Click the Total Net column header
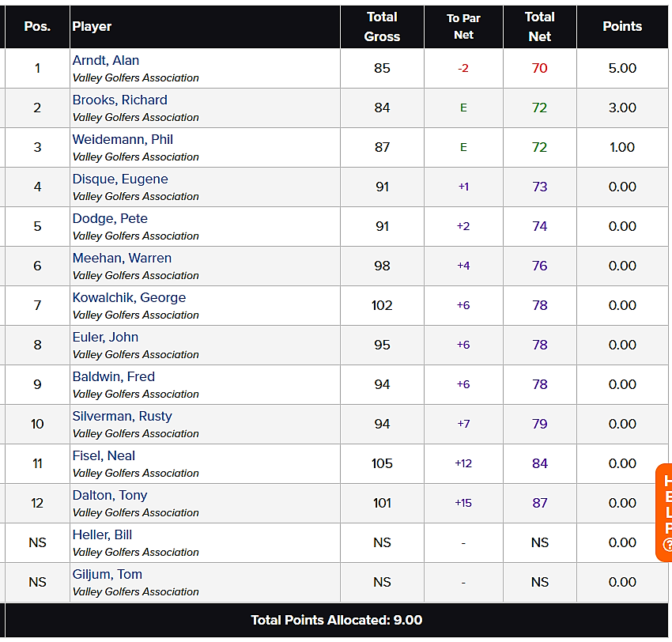 pyautogui.click(x=539, y=27)
